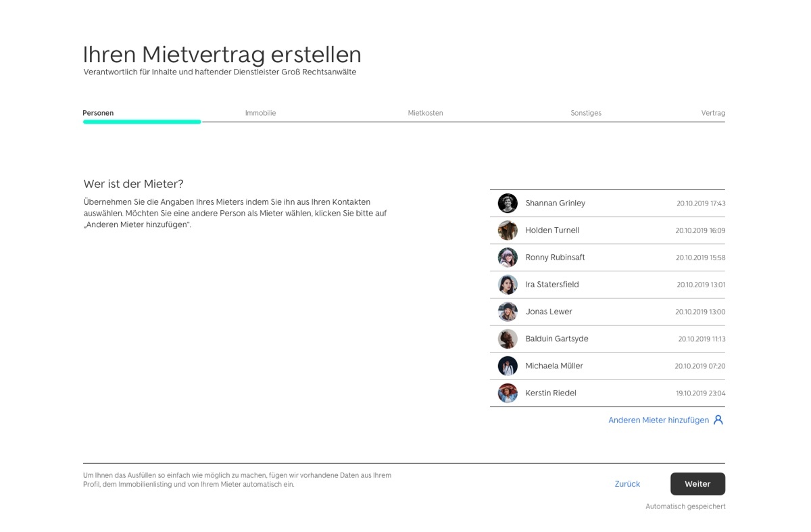
Task: Click Michaela Müller's profile avatar
Action: pos(508,366)
